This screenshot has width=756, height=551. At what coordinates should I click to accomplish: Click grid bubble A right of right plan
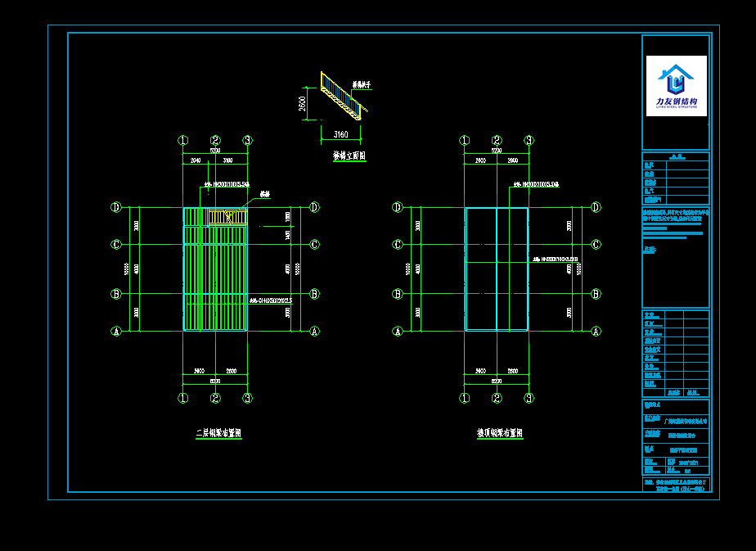[596, 332]
